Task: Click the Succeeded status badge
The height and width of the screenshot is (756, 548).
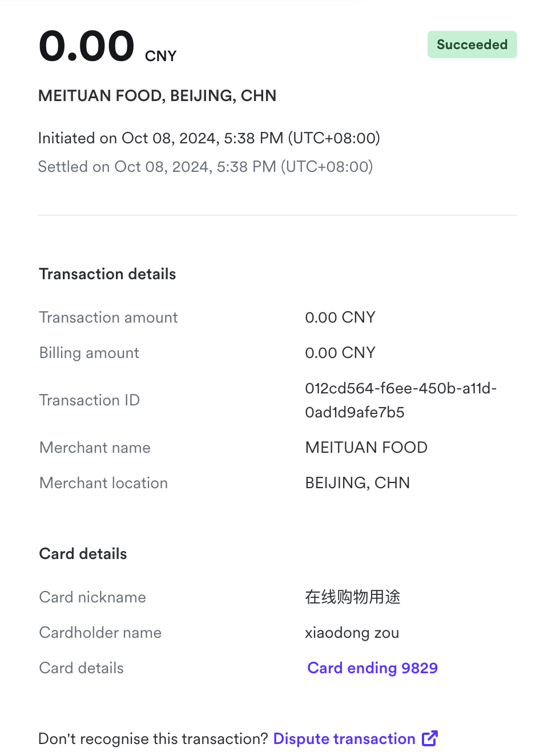Action: tap(472, 45)
